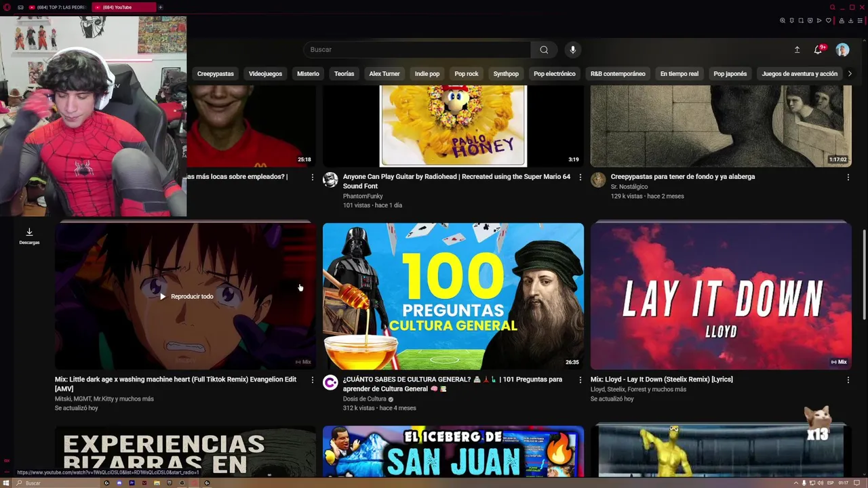Click the browser tab search magnifier icon

pyautogui.click(x=832, y=7)
